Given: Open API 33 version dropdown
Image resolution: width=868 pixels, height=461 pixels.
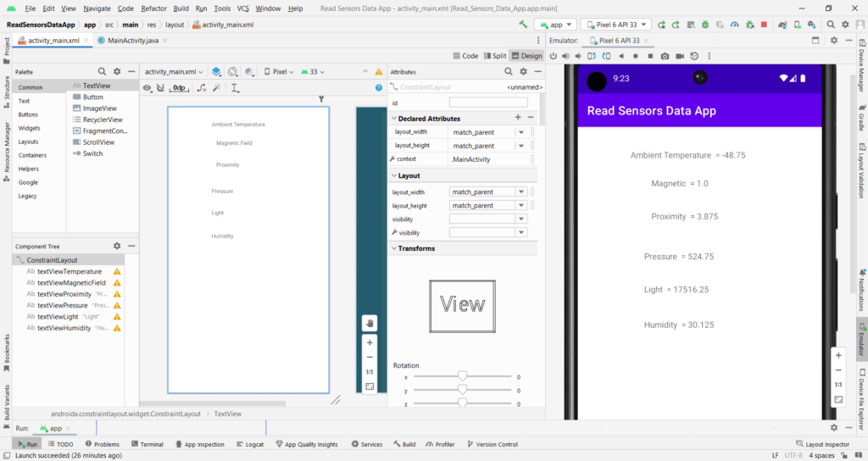Looking at the screenshot, I should click(x=313, y=71).
